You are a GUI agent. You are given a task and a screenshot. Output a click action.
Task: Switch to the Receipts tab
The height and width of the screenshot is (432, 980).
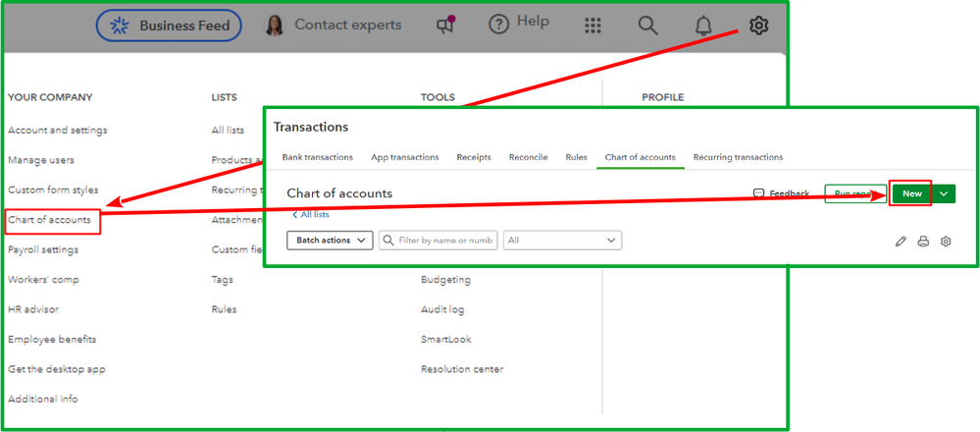pyautogui.click(x=474, y=157)
